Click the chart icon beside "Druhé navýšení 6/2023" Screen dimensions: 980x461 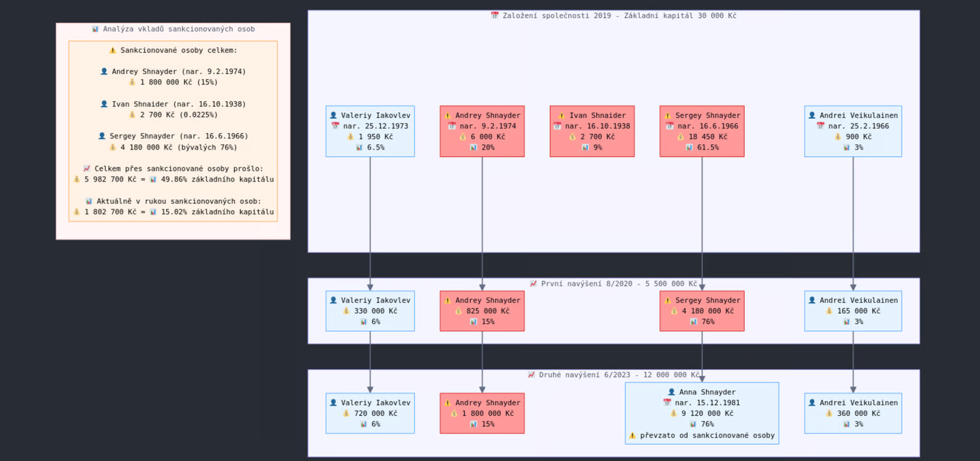pyautogui.click(x=531, y=375)
